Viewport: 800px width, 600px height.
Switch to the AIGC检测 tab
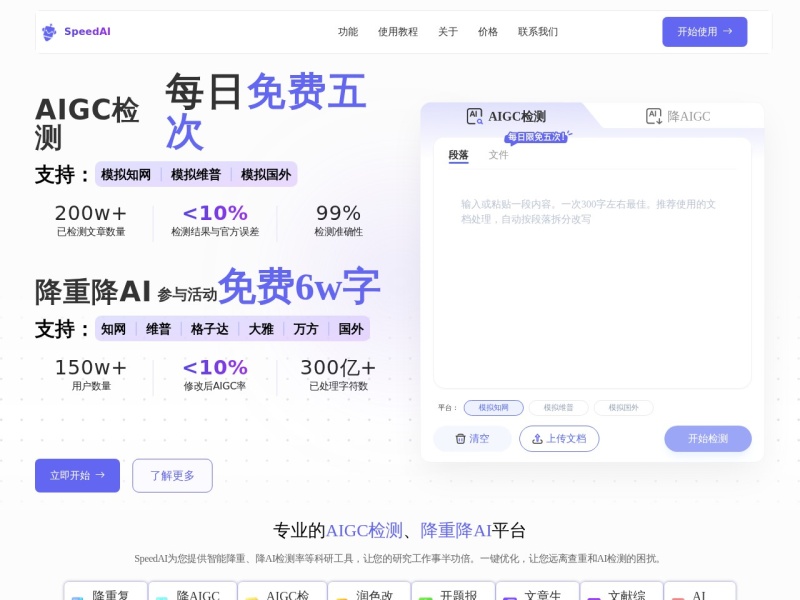point(507,116)
